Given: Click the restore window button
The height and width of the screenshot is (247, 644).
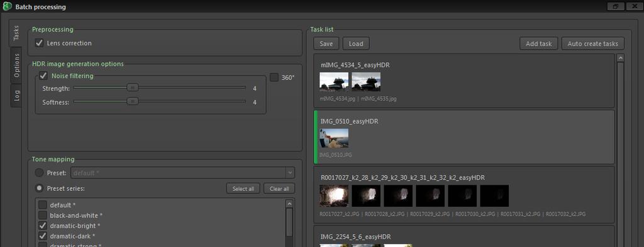Looking at the screenshot, I should tap(615, 6).
